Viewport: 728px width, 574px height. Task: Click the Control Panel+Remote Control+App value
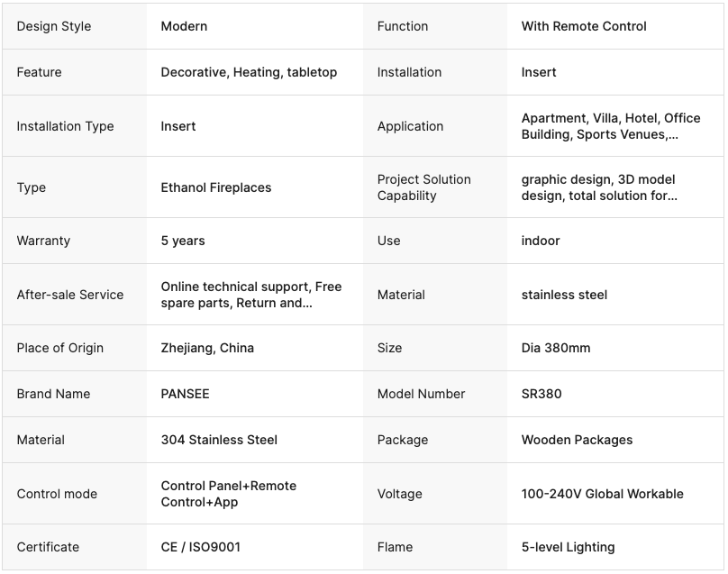click(229, 494)
